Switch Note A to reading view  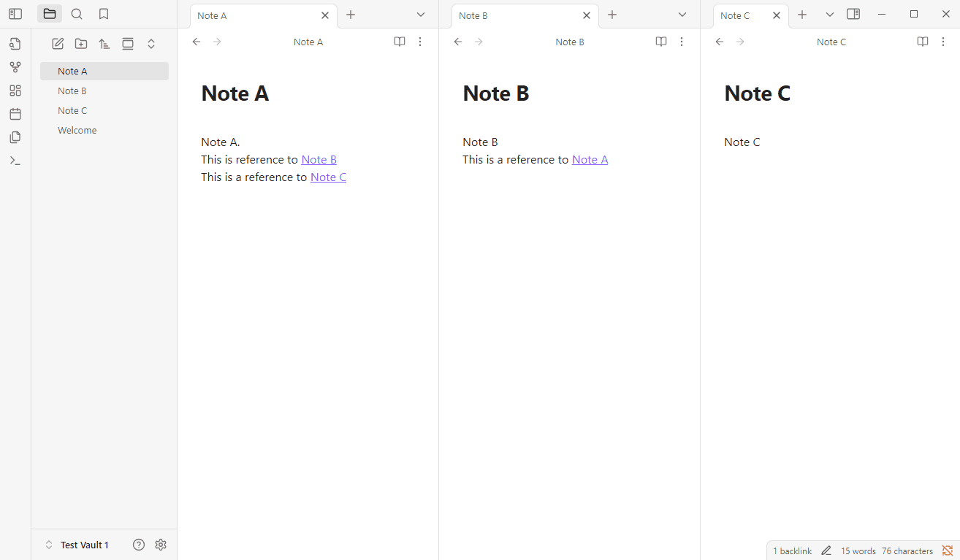400,42
